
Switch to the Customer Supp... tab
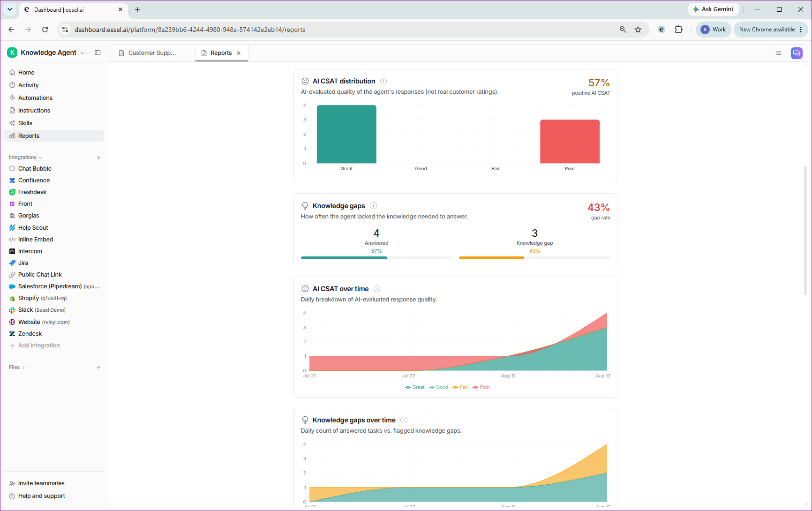pyautogui.click(x=152, y=53)
